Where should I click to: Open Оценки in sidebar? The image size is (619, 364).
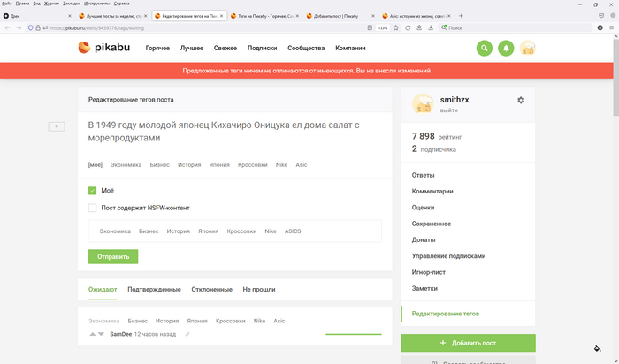[424, 208]
